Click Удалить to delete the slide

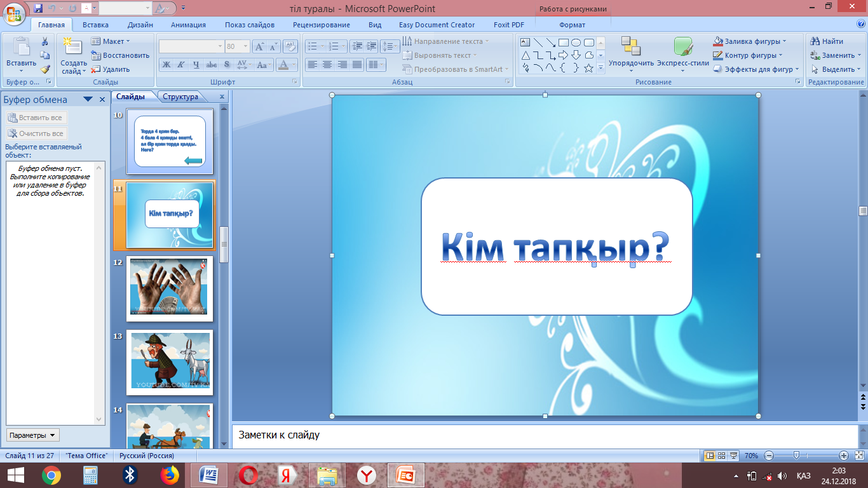111,69
